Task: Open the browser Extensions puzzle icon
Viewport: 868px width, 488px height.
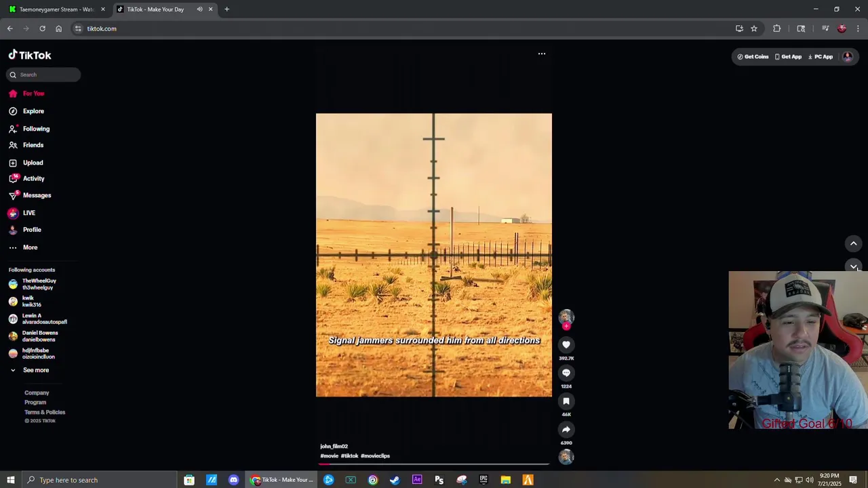Action: click(x=777, y=28)
